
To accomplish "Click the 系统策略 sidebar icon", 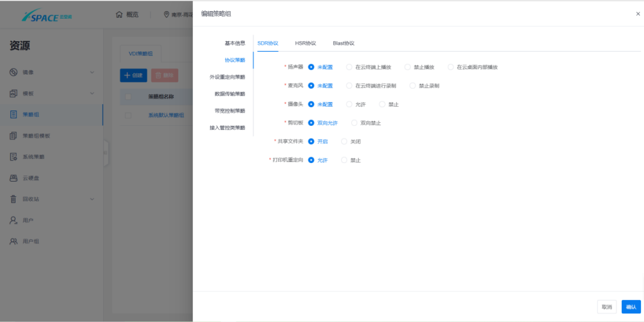I will [x=13, y=157].
